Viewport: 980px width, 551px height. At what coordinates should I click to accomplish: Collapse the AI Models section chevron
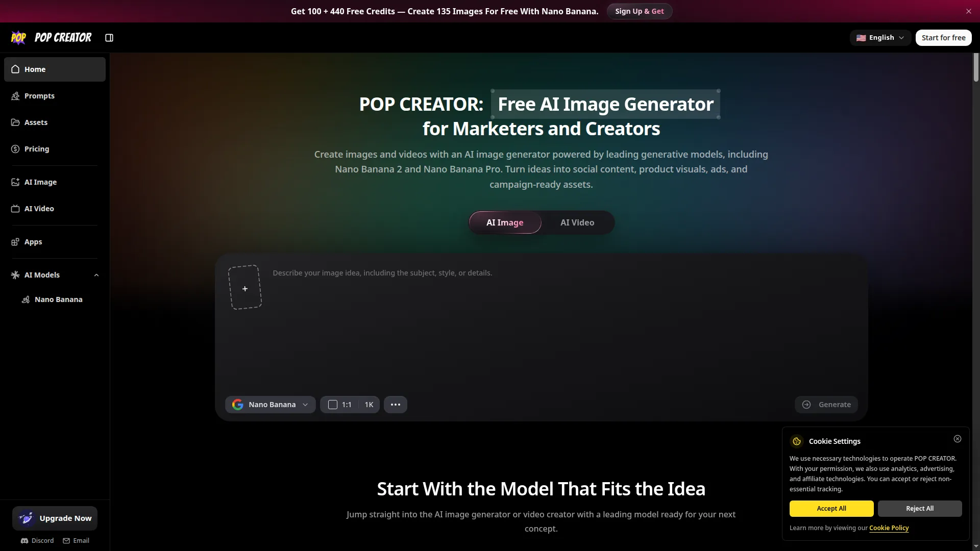96,275
